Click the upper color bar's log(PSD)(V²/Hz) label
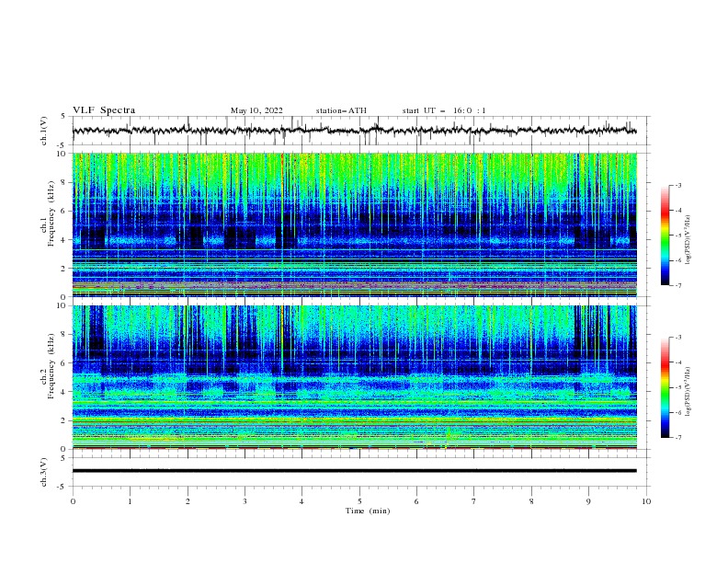 click(688, 240)
